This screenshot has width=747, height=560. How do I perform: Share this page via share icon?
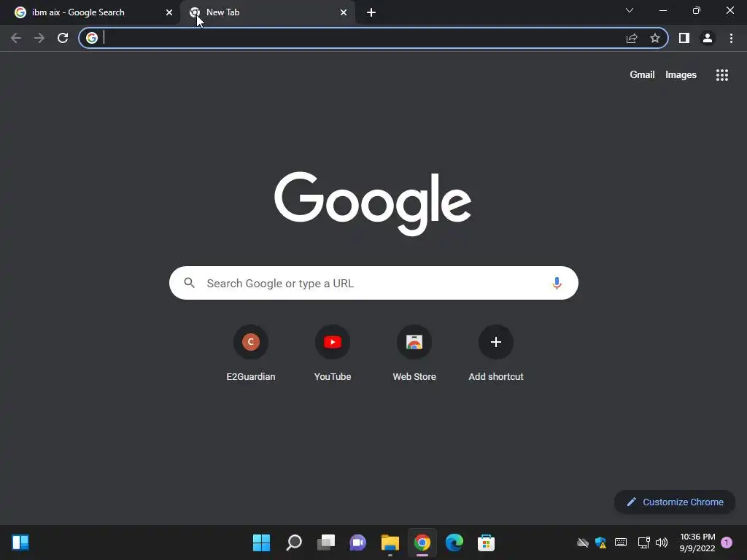click(632, 38)
